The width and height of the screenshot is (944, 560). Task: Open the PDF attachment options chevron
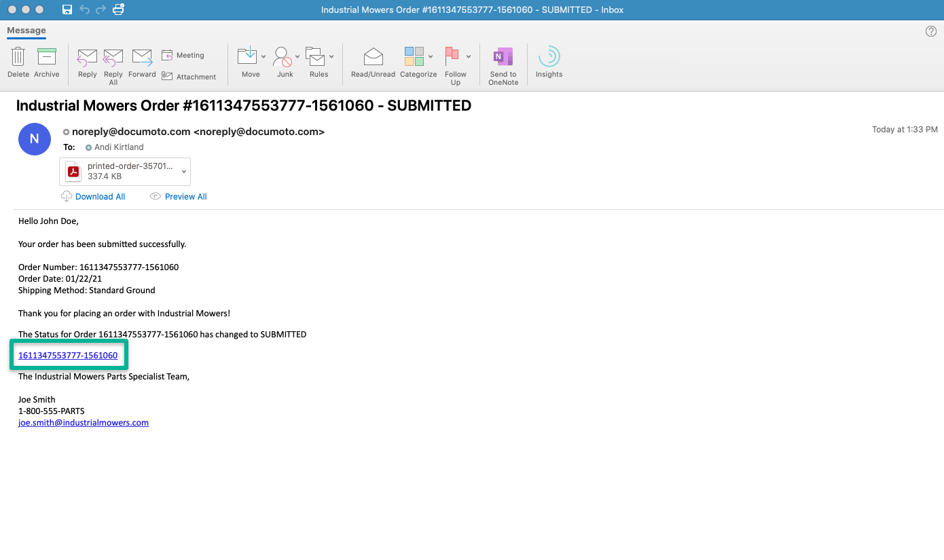(183, 172)
